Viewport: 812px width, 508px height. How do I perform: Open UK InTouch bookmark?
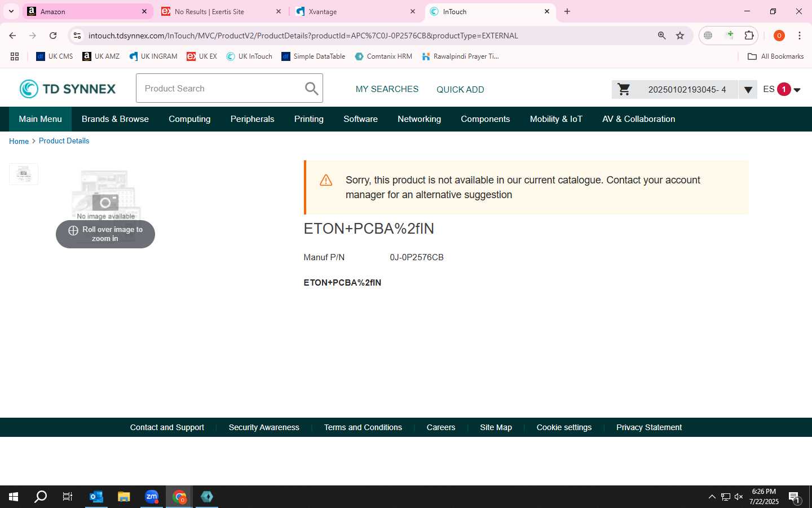pyautogui.click(x=249, y=56)
